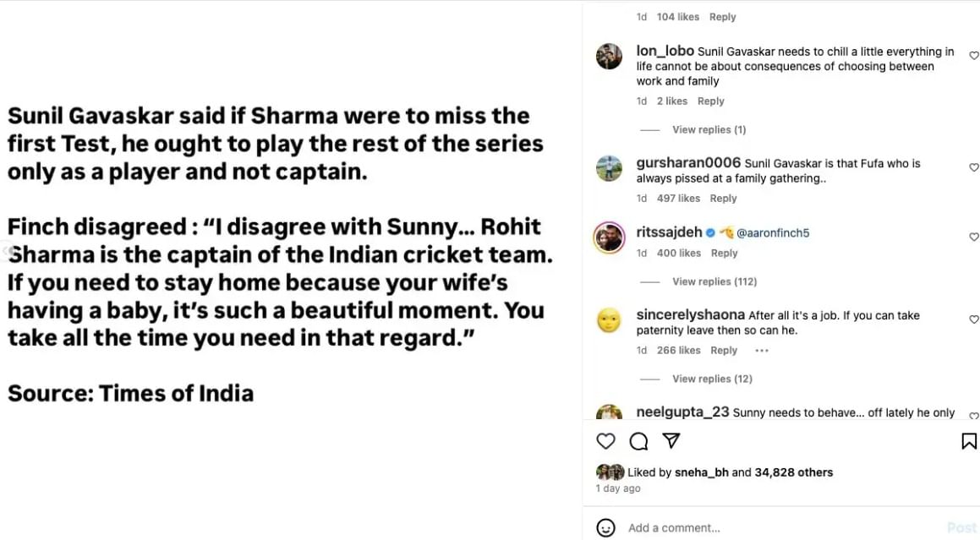Open ritssajdeh's profile avatar
Image resolution: width=980 pixels, height=540 pixels.
click(x=609, y=238)
